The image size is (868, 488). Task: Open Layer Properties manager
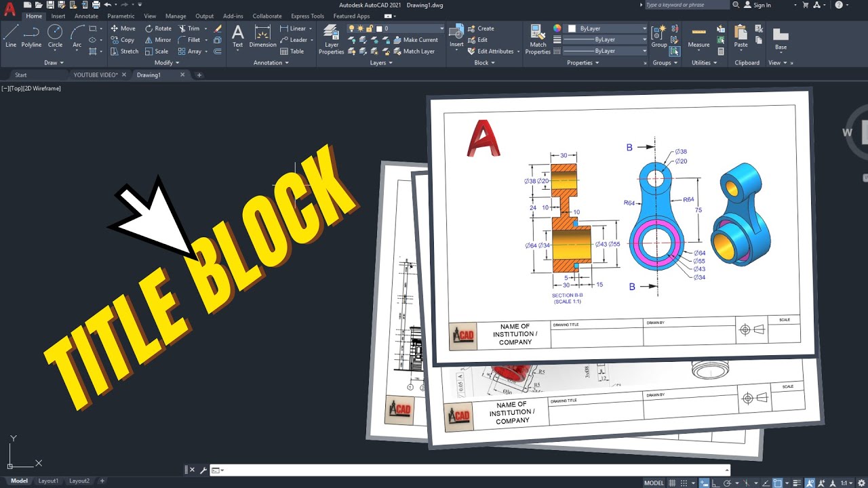(332, 39)
